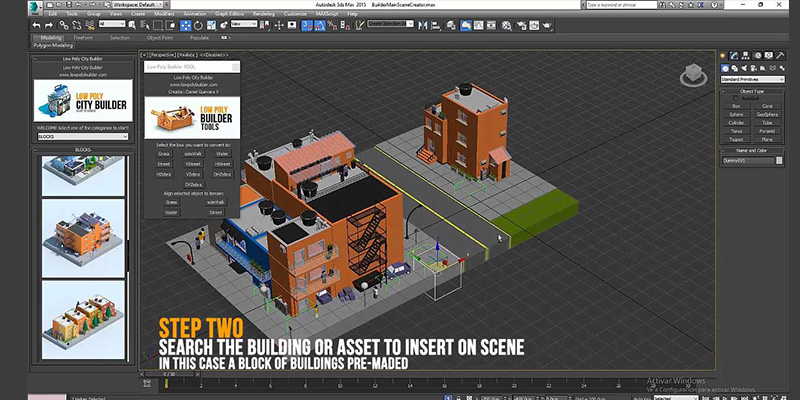Click the Grass convert button
The image size is (800, 400).
click(164, 154)
